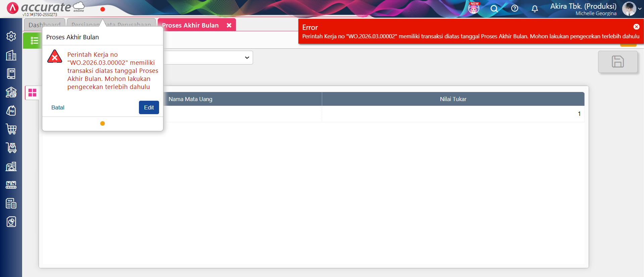Click the help question mark icon
The height and width of the screenshot is (277, 644).
(x=514, y=9)
